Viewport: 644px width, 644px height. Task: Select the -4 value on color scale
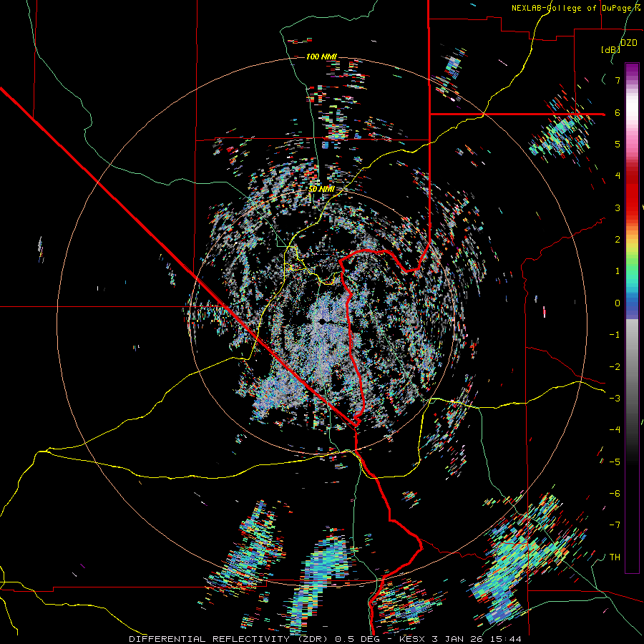pyautogui.click(x=615, y=430)
